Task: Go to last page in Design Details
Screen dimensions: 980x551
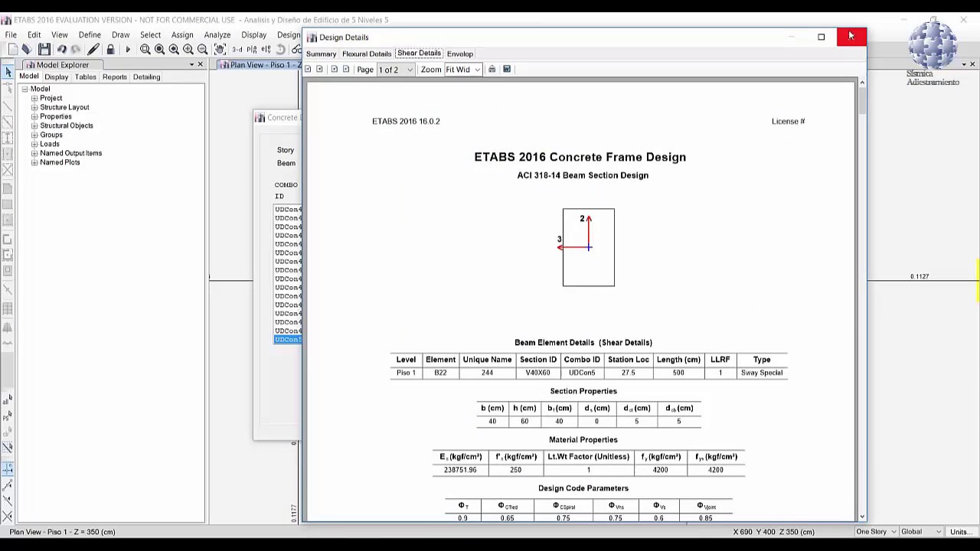Action: click(346, 69)
